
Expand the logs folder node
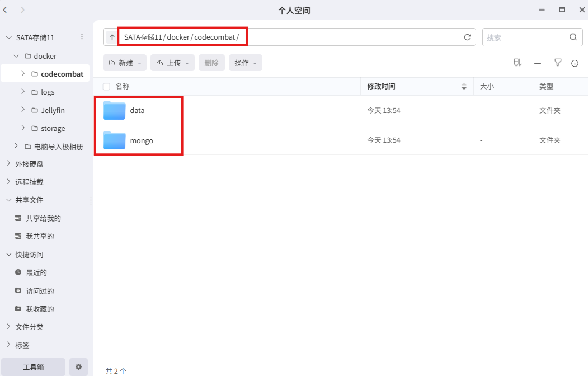coord(23,91)
